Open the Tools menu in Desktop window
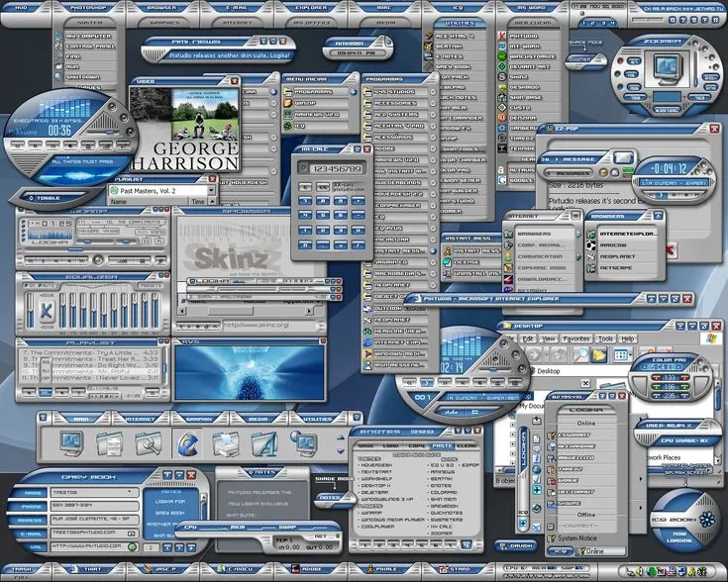Screen dimensions: 728x582 tap(605, 339)
